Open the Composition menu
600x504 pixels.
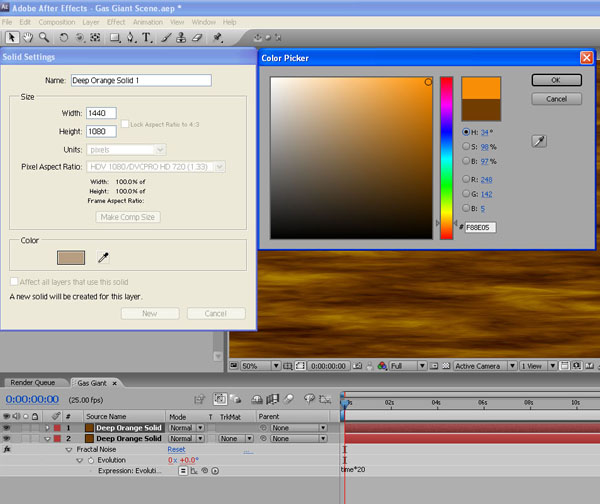(56, 22)
